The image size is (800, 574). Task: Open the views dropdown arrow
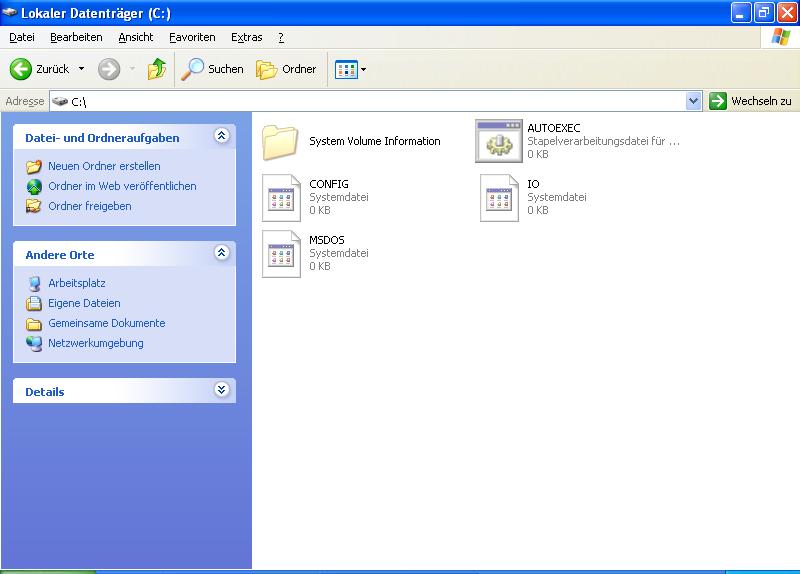pyautogui.click(x=363, y=69)
